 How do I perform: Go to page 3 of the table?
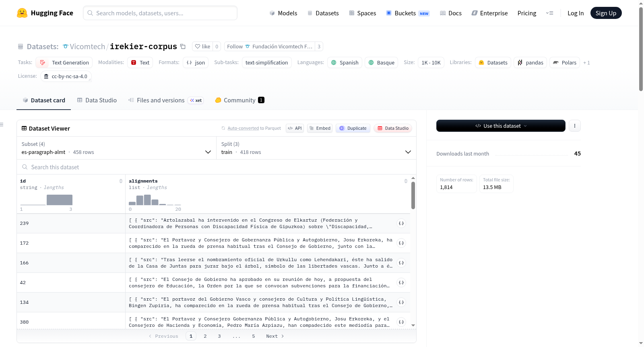pos(219,336)
